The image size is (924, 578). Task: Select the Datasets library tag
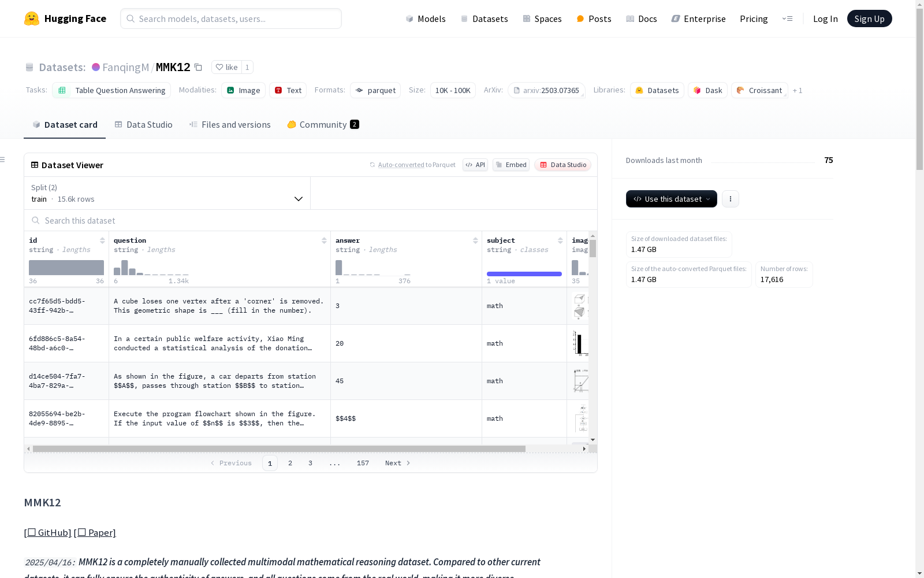(657, 90)
